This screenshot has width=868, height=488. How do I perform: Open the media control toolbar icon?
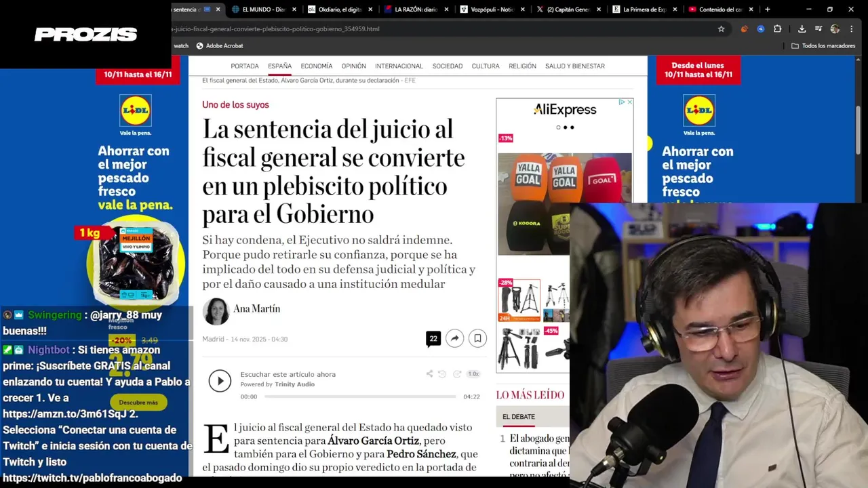click(x=818, y=29)
